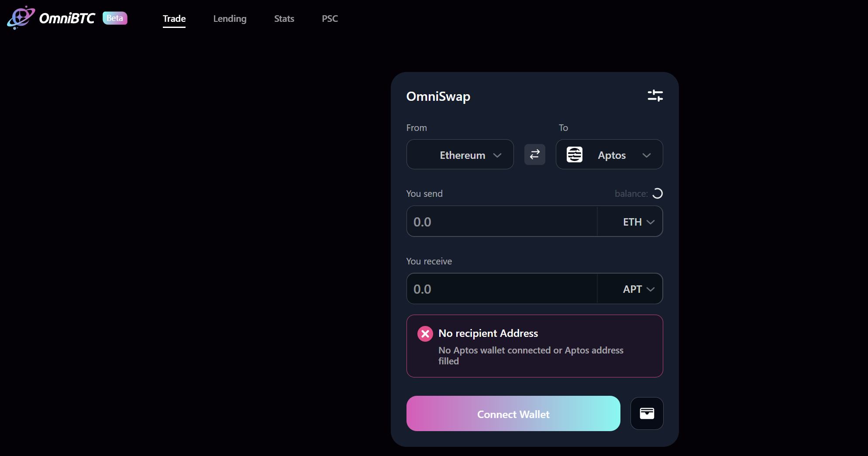
Task: Open the swap settings sliders icon
Action: (x=655, y=96)
